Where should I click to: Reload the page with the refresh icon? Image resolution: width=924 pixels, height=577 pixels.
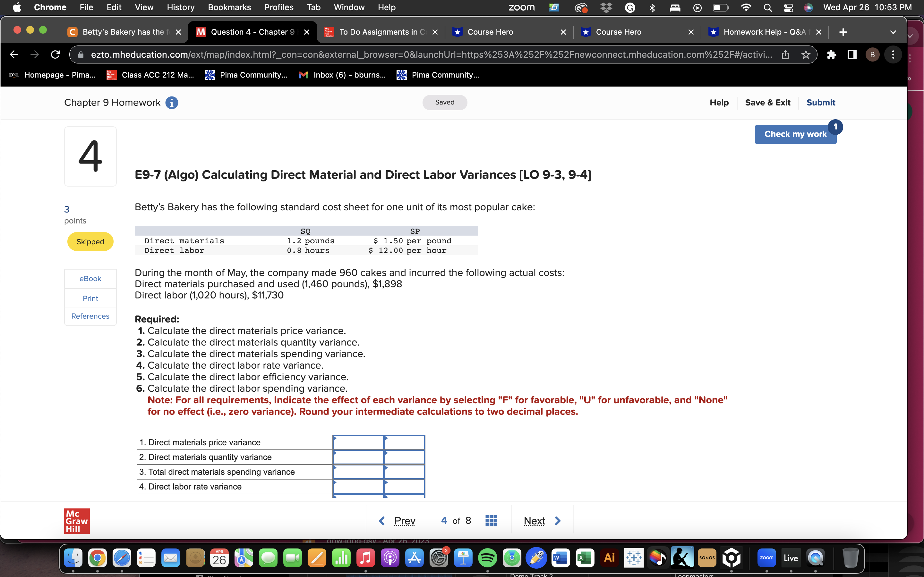tap(55, 54)
